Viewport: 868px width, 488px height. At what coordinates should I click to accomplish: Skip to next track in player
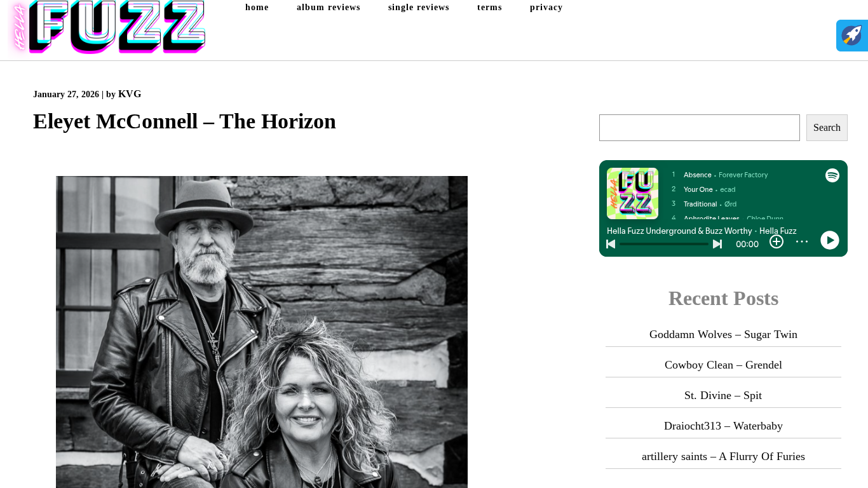[x=717, y=244]
